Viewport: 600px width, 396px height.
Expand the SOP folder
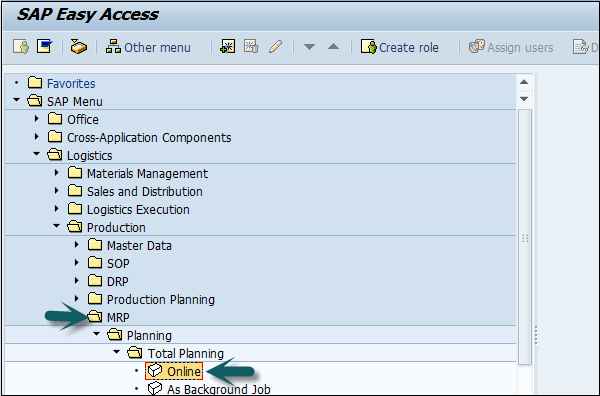pos(77,262)
